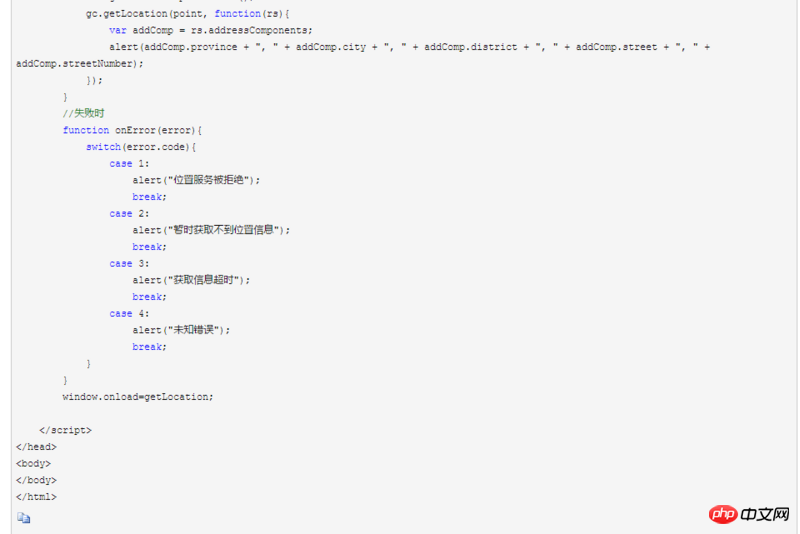Click alert("暂时获取不到位置信息") line
Image resolution: width=800 pixels, height=534 pixels.
211,230
